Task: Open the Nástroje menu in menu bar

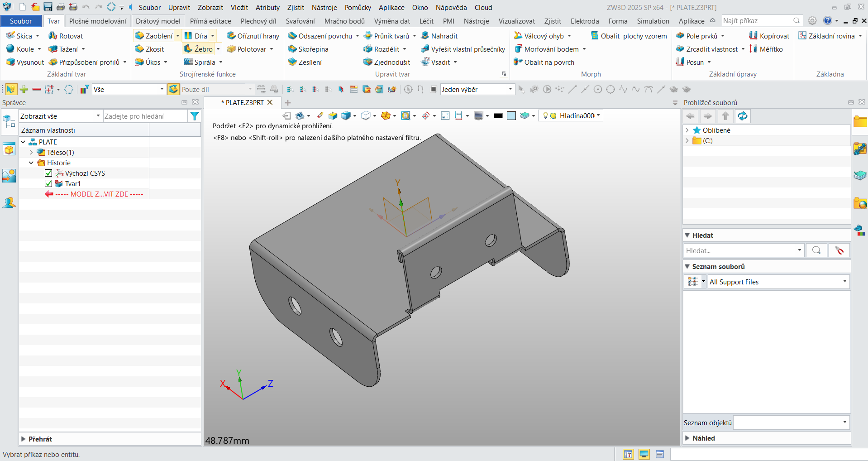Action: 324,7
